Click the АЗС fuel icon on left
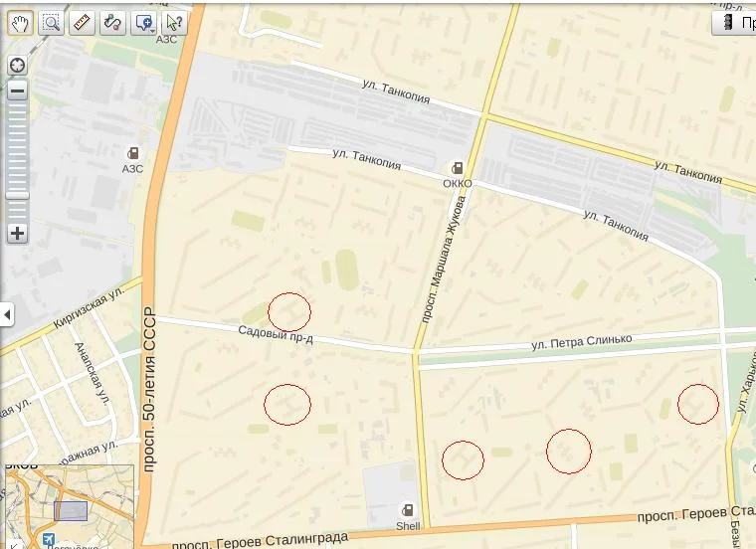Image resolution: width=756 pixels, height=549 pixels. (132, 153)
